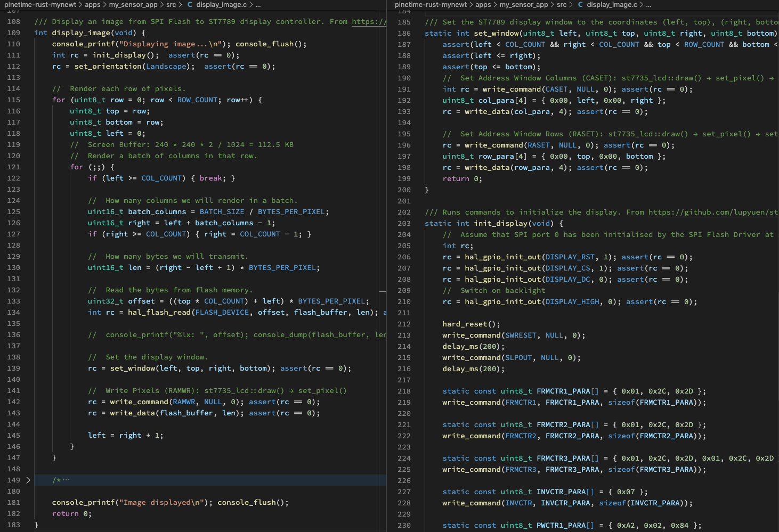
Task: Select pinetime-rust-mynewt in the left breadcrumb
Action: pos(40,5)
